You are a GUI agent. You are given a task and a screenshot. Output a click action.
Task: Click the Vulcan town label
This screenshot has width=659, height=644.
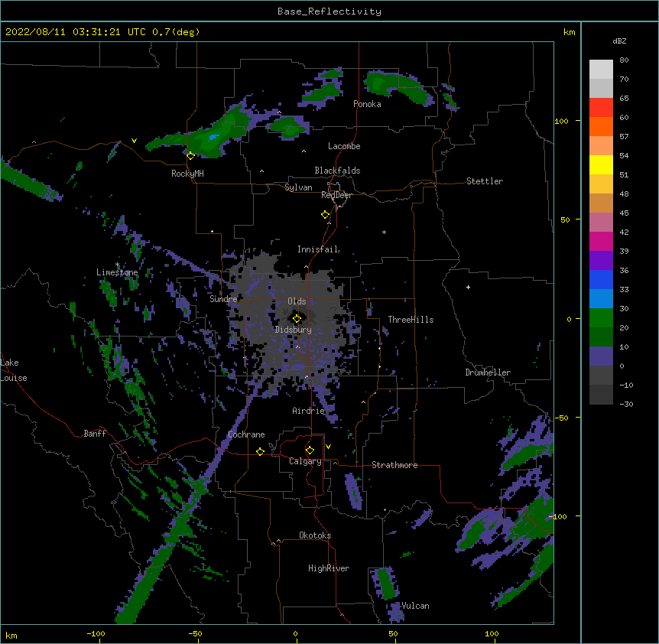[415, 606]
